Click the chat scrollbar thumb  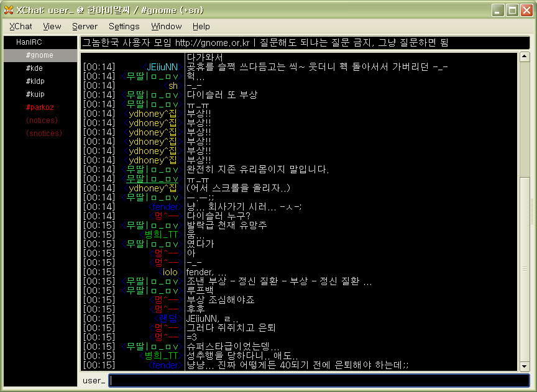525,270
